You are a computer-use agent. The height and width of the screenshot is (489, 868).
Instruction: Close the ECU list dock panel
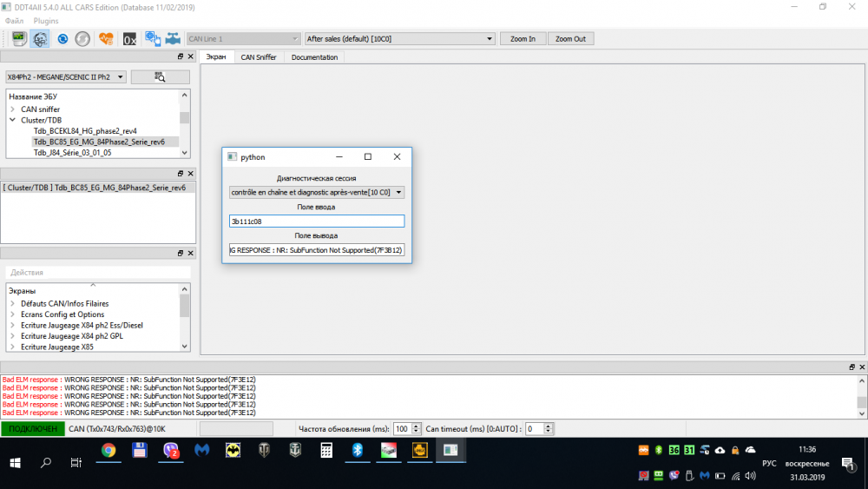pyautogui.click(x=190, y=56)
